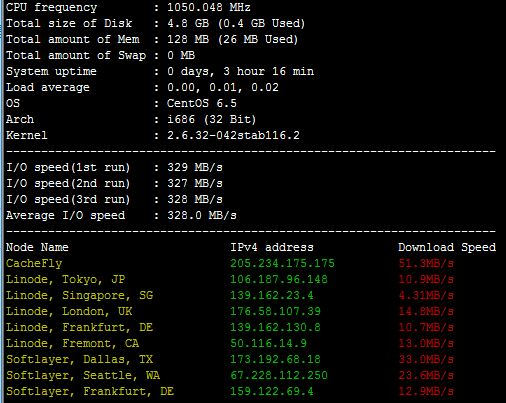Select IP address 106.187.96.148
Screen dimensions: 506x403
pos(279,279)
